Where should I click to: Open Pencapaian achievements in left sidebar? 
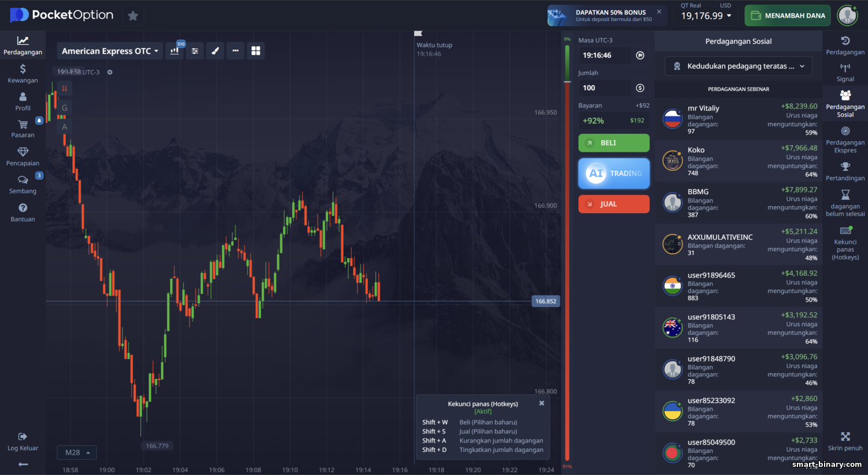(23, 156)
